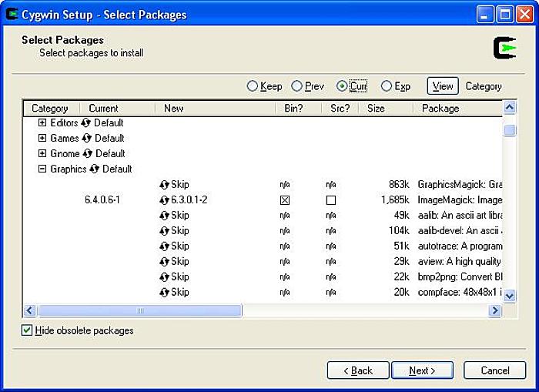Click cycle icon beside ImageMagick version 6.3.0.1-2
The height and width of the screenshot is (392, 539).
click(x=164, y=200)
